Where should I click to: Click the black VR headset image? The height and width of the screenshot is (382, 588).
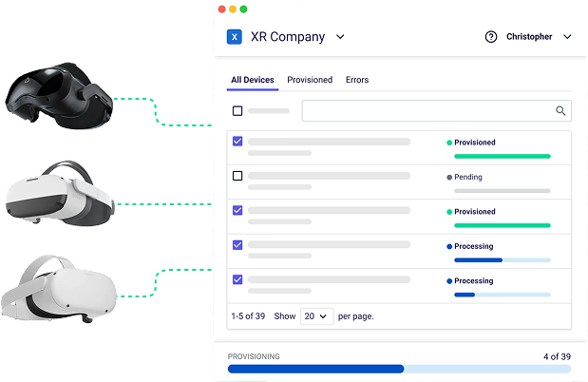(x=59, y=96)
